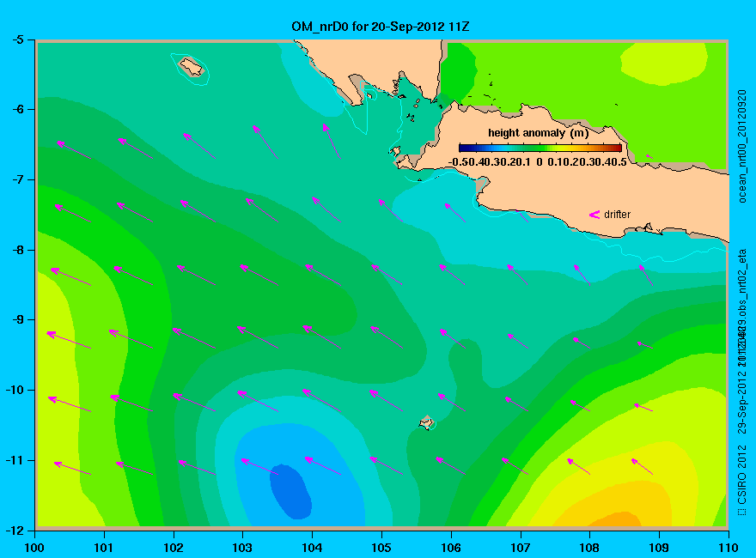Click the vertical 'ocean_nrt00_20120920' label
The height and width of the screenshot is (558, 756).
[x=742, y=146]
